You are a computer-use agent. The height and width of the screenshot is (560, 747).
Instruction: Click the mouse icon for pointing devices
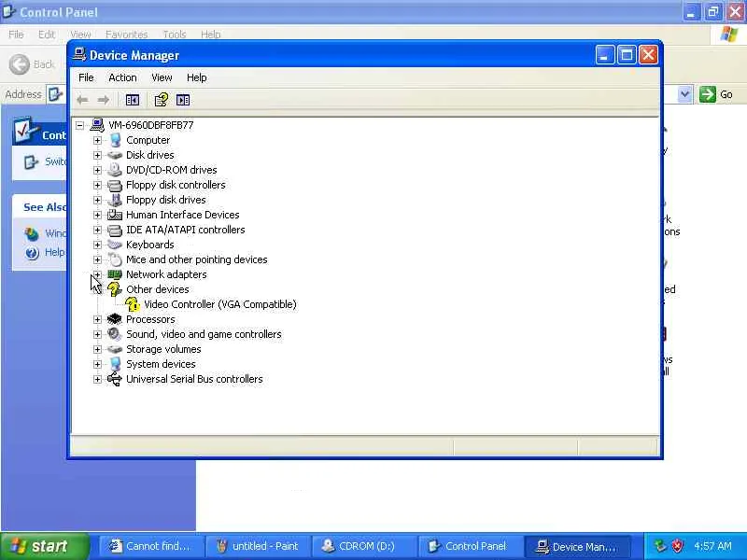coord(115,259)
